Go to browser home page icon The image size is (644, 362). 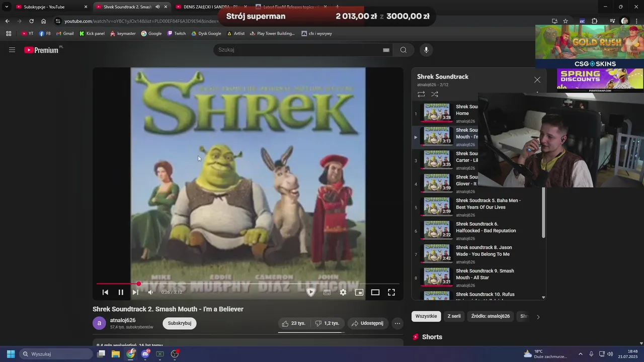tap(44, 21)
